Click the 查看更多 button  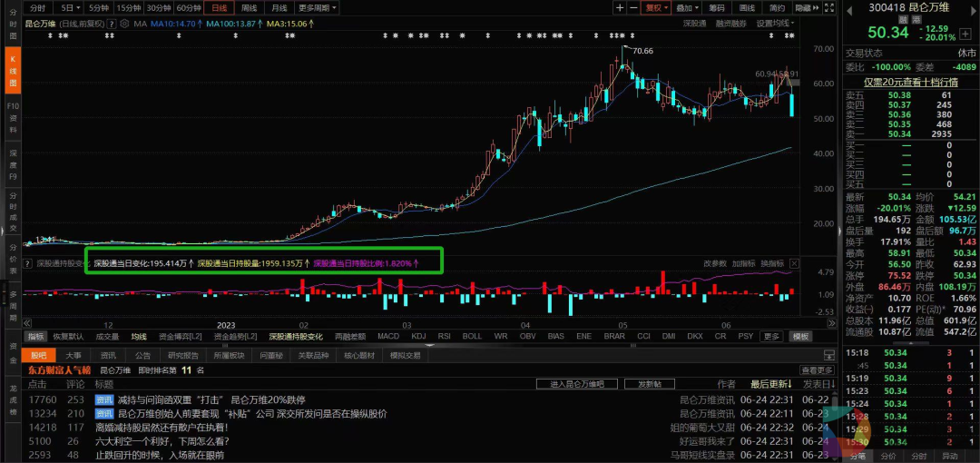(x=817, y=370)
